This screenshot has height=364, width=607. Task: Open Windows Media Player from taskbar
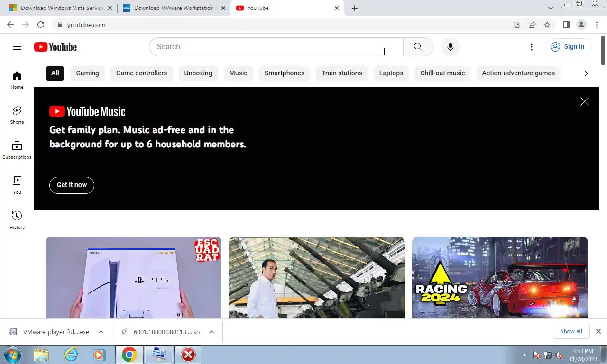tap(99, 355)
